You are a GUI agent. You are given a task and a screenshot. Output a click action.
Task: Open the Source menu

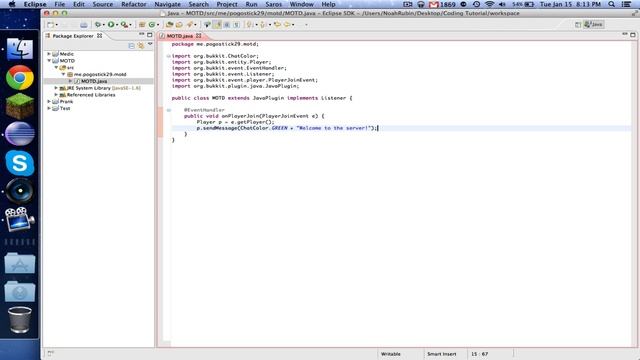102,4
